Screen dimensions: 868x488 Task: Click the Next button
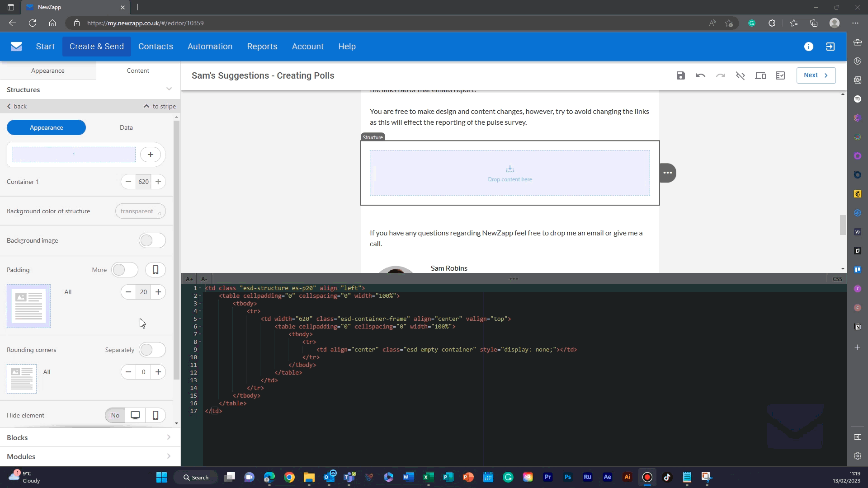pyautogui.click(x=816, y=75)
